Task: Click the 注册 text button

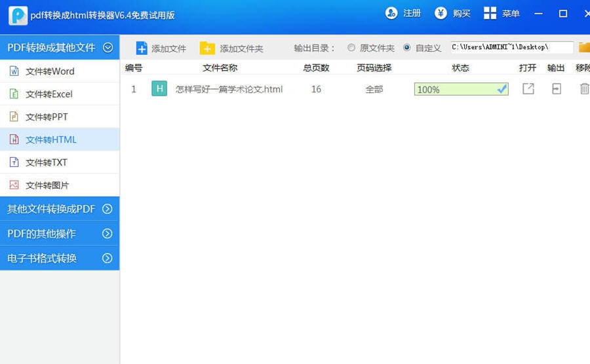Action: (412, 14)
